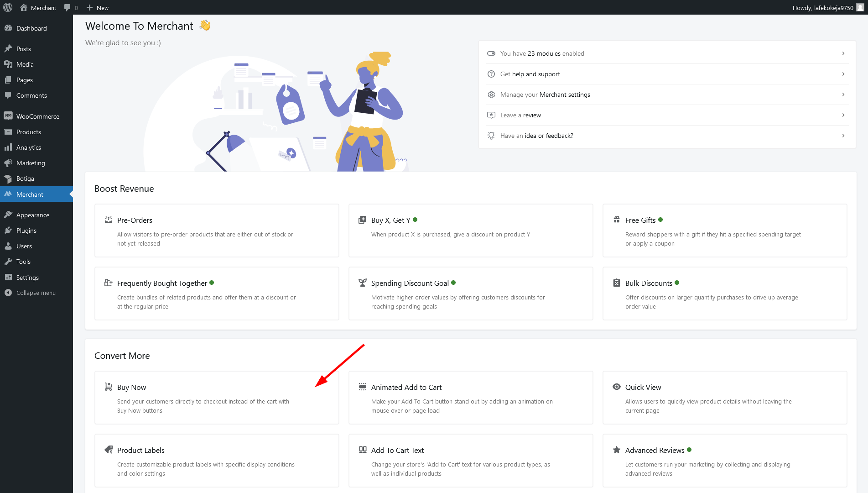
Task: Open help and support link
Action: click(536, 74)
